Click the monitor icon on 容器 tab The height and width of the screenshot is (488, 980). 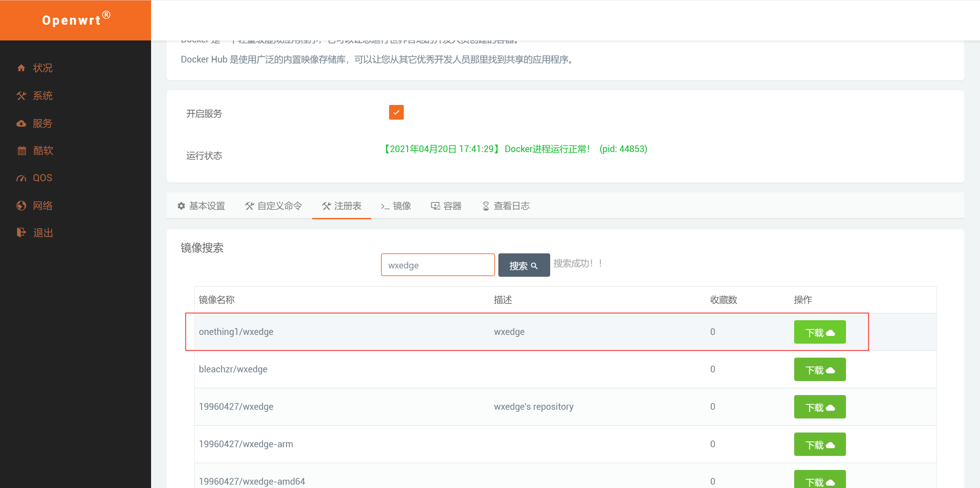point(435,206)
